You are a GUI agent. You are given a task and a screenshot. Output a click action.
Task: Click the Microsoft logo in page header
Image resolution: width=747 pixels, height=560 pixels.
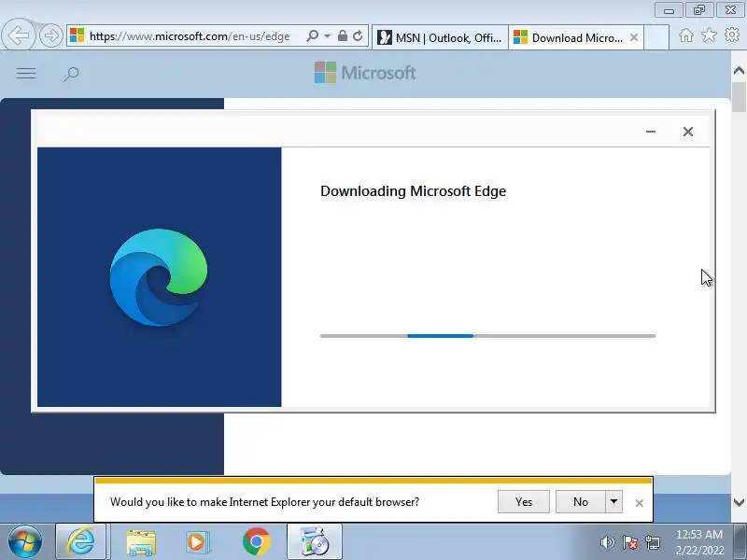point(365,73)
